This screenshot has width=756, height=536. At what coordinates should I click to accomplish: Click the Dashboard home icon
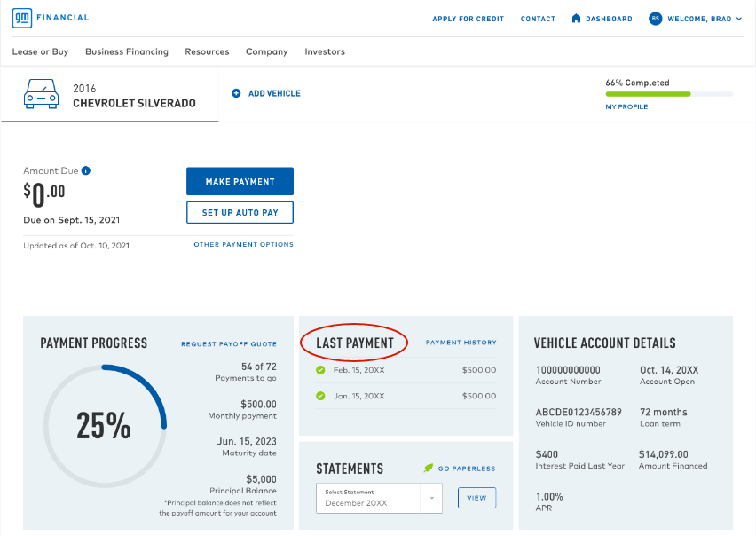pyautogui.click(x=576, y=19)
